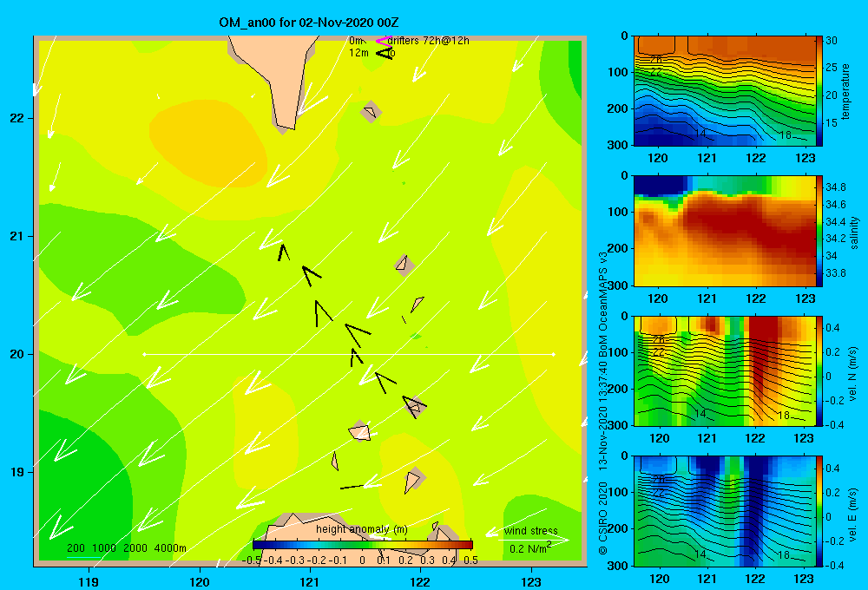The height and width of the screenshot is (590, 868).
Task: Click the magenta 0m drifter legend marker
Action: click(x=383, y=41)
